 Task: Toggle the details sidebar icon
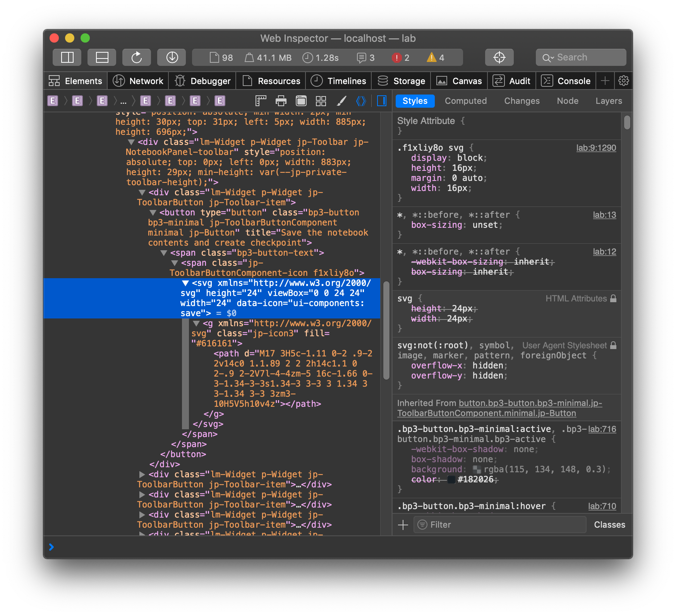tap(382, 101)
